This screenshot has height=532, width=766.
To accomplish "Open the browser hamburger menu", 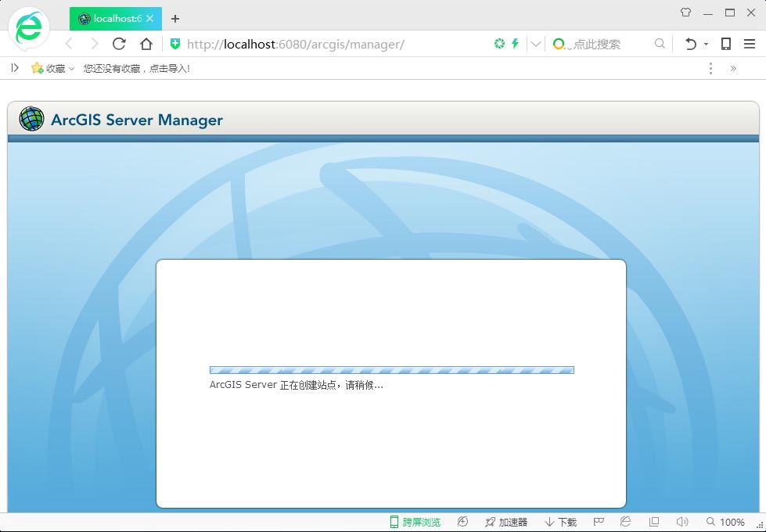I will tap(750, 44).
